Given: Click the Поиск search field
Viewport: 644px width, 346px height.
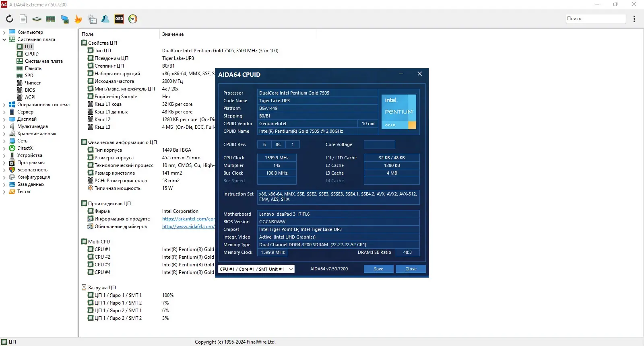Looking at the screenshot, I should [x=595, y=19].
